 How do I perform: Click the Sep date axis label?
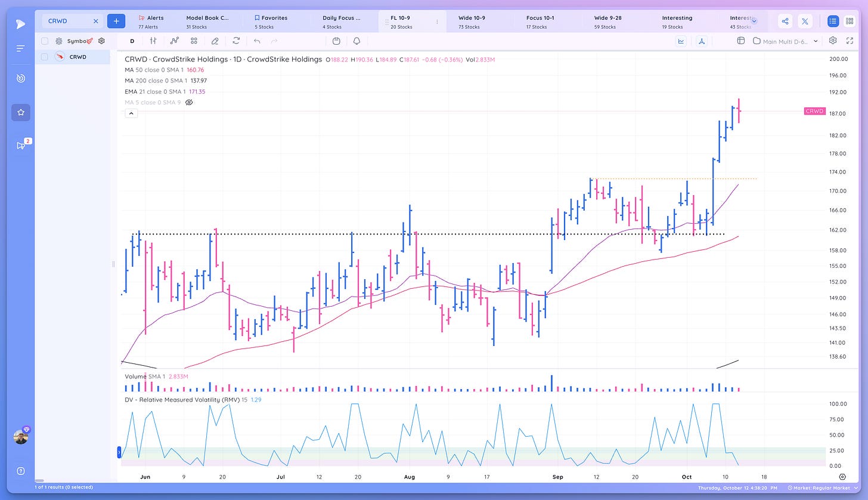(x=558, y=477)
